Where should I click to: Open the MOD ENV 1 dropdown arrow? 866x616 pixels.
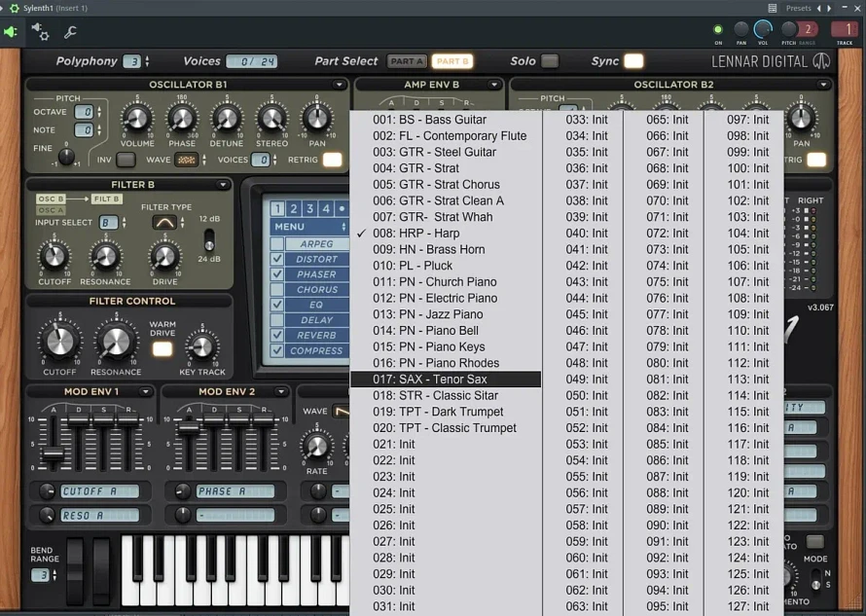[x=145, y=392]
